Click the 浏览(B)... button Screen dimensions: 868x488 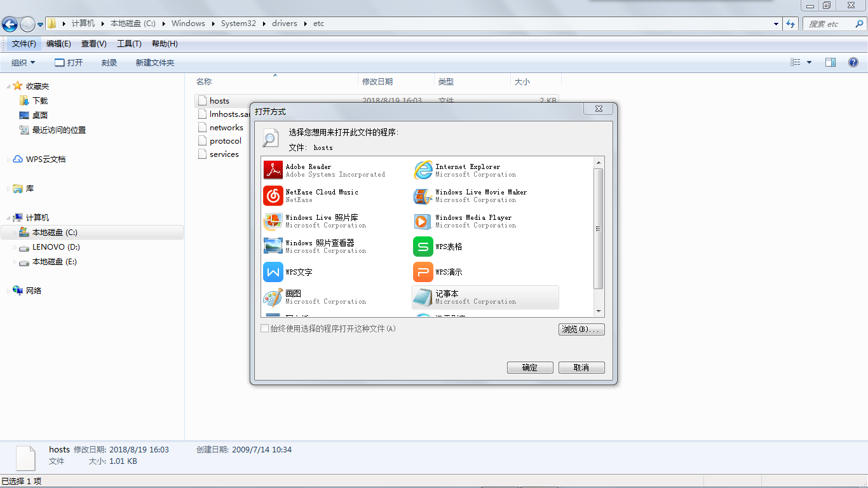point(581,329)
